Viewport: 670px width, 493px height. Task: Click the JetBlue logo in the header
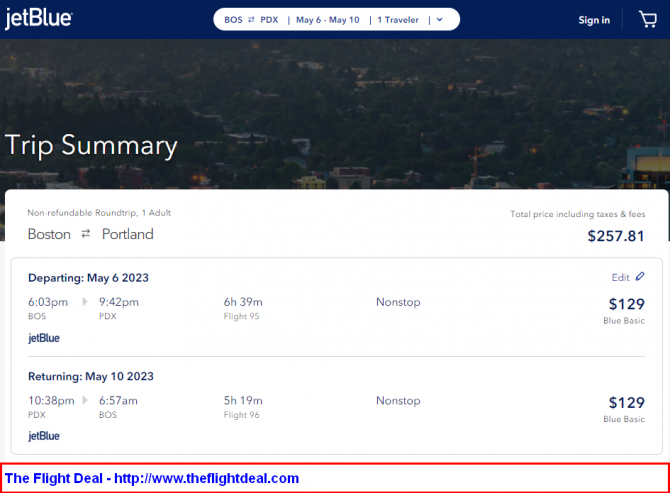[38, 19]
